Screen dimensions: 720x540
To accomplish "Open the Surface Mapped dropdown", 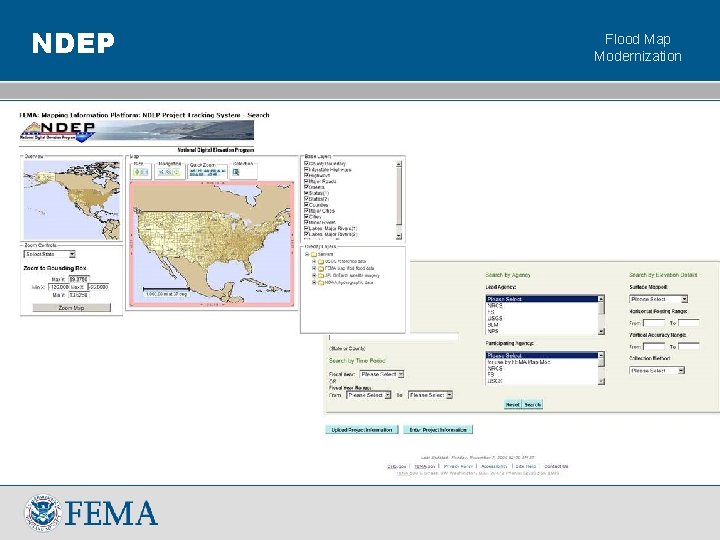I will click(x=658, y=299).
